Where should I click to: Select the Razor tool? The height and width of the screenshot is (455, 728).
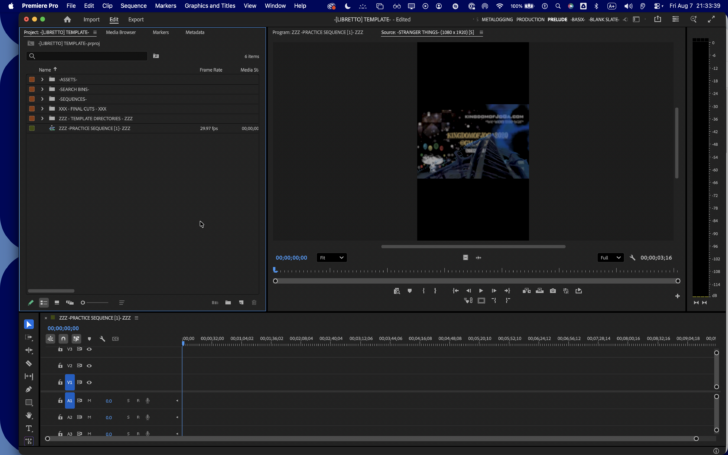click(x=29, y=364)
